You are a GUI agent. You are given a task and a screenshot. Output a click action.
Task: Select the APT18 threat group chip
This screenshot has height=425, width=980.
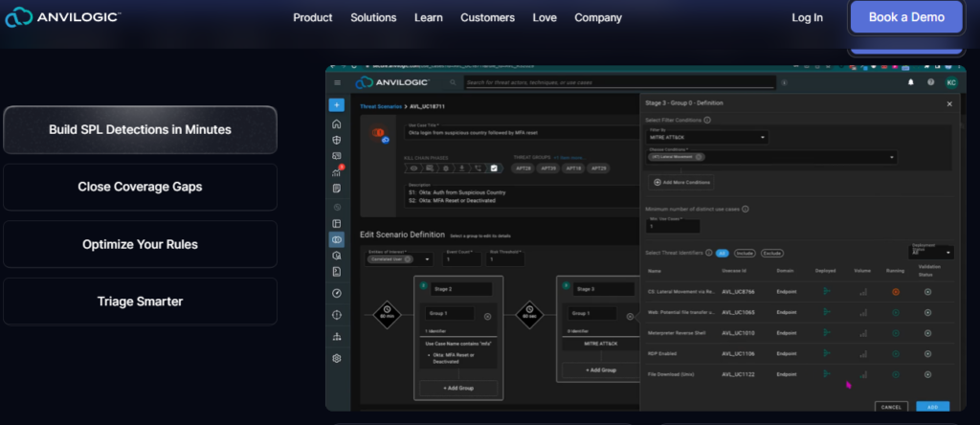(x=574, y=168)
